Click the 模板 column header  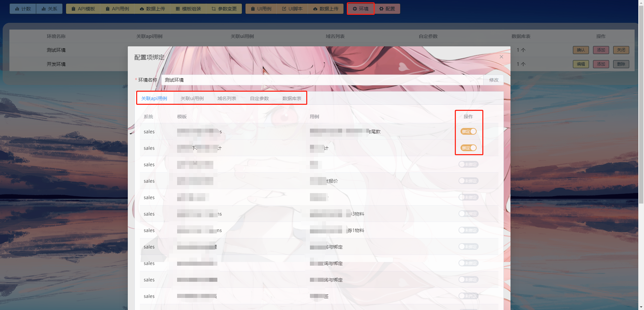point(182,117)
